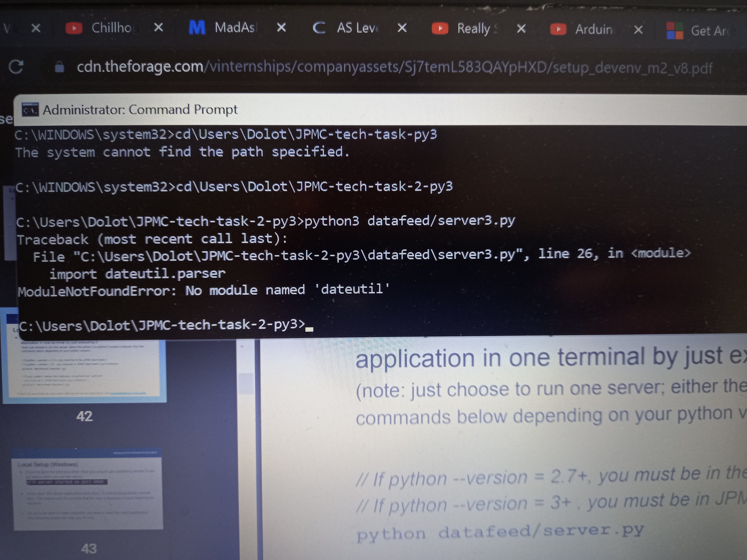This screenshot has height=560, width=747.
Task: Click the Command Prompt title bar icon
Action: tap(30, 110)
